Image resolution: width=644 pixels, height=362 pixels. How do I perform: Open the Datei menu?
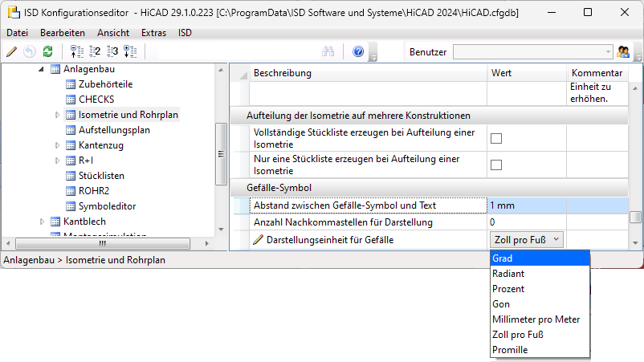[17, 33]
